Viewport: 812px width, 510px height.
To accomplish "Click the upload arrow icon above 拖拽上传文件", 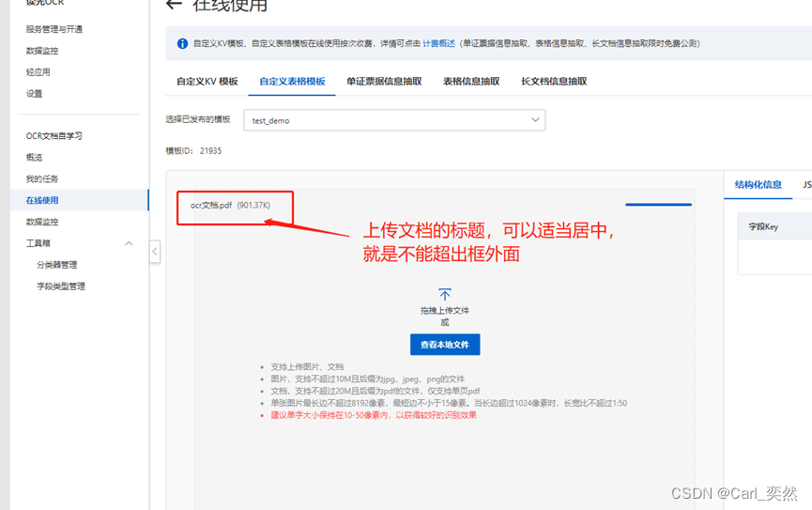I will tap(445, 294).
